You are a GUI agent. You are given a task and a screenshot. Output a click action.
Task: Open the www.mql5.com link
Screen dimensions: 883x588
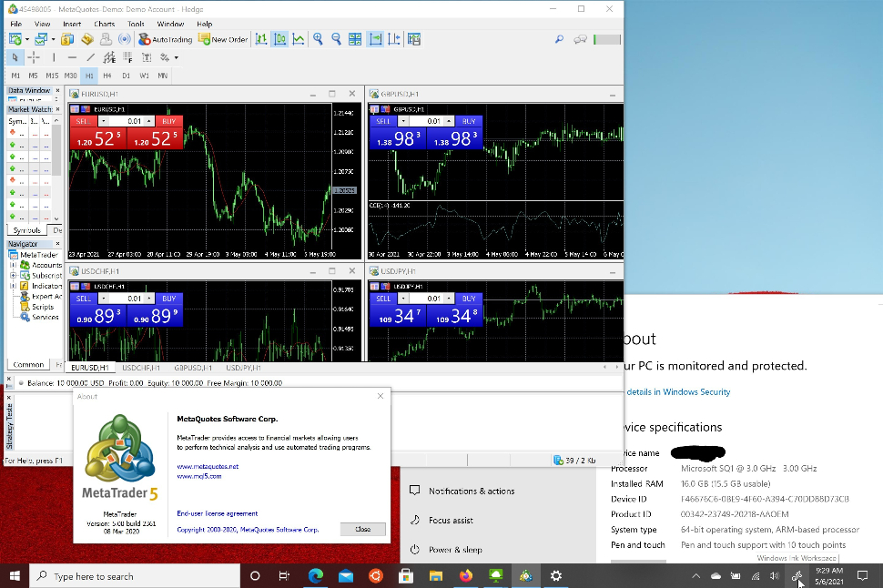tap(199, 476)
